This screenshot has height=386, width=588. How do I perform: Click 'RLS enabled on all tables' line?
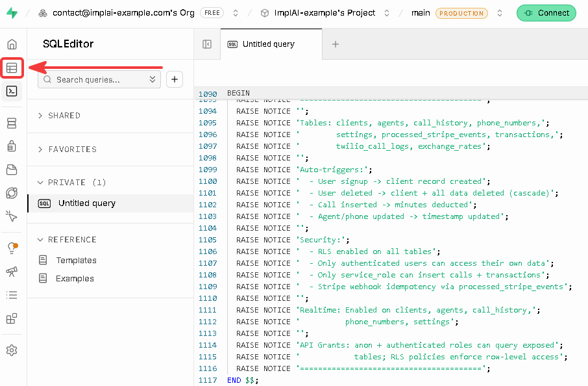point(338,251)
